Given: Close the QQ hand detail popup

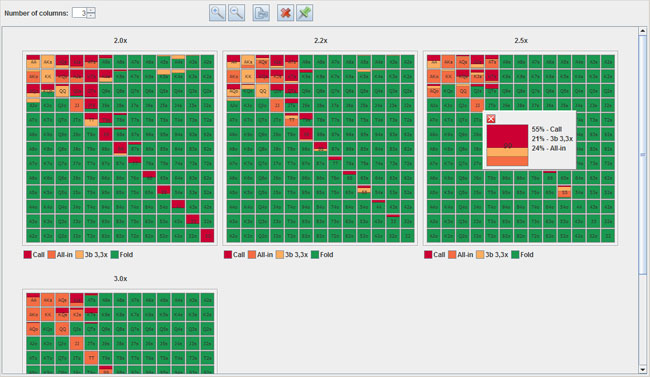Looking at the screenshot, I should click(x=491, y=119).
